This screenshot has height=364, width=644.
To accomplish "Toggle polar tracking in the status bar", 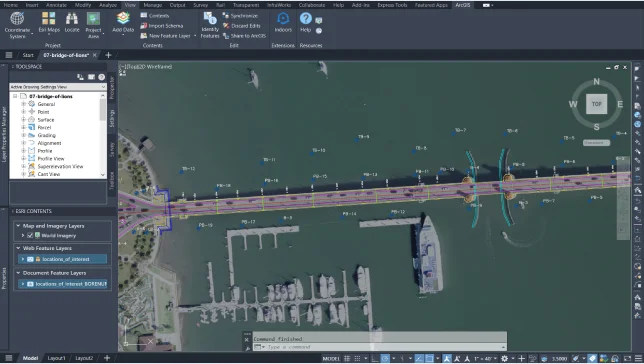I will [385, 359].
